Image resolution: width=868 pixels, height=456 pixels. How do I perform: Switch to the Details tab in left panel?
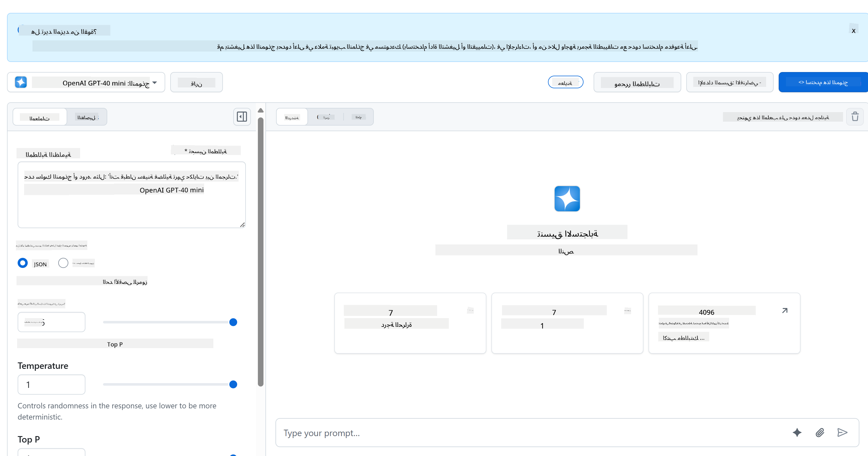(87, 117)
